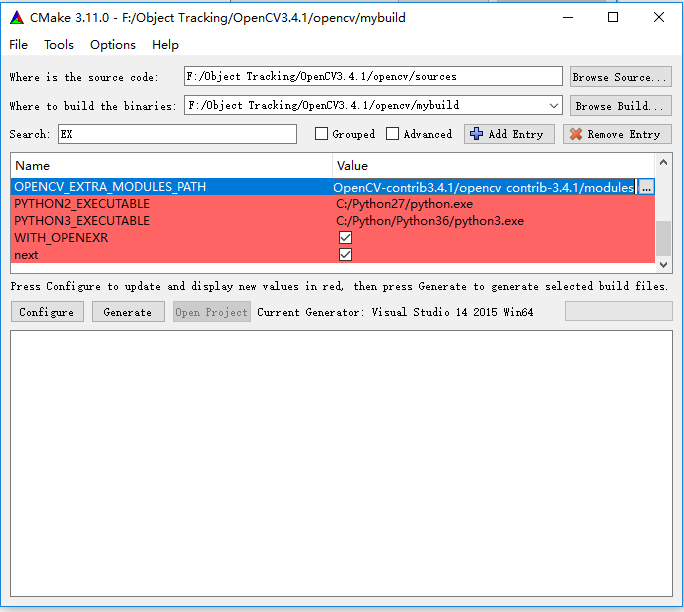Screen dimensions: 684x612
Task: Click the progress bar next to generator
Action: click(619, 311)
